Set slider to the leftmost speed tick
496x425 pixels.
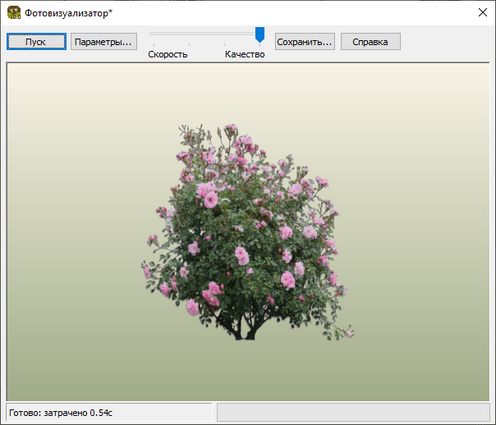154,44
